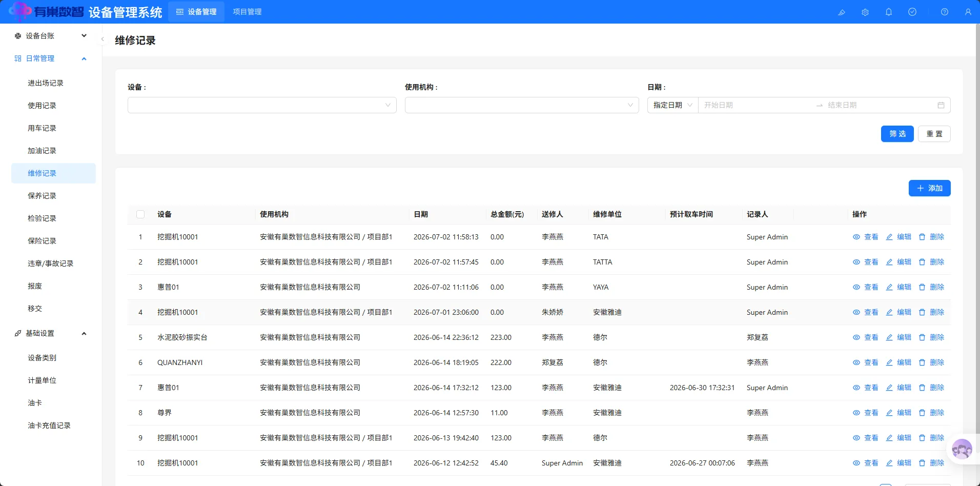
Task: Click the calendar icon in date range
Action: coord(941,105)
